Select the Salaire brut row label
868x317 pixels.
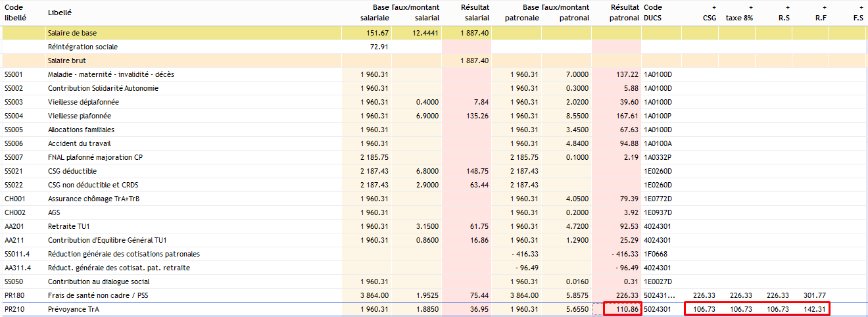(66, 61)
